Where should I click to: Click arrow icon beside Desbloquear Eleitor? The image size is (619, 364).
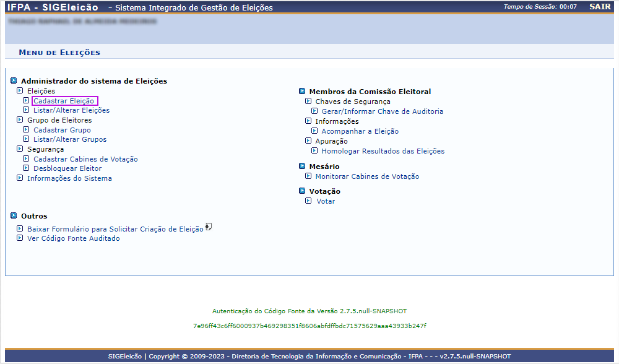[26, 168]
